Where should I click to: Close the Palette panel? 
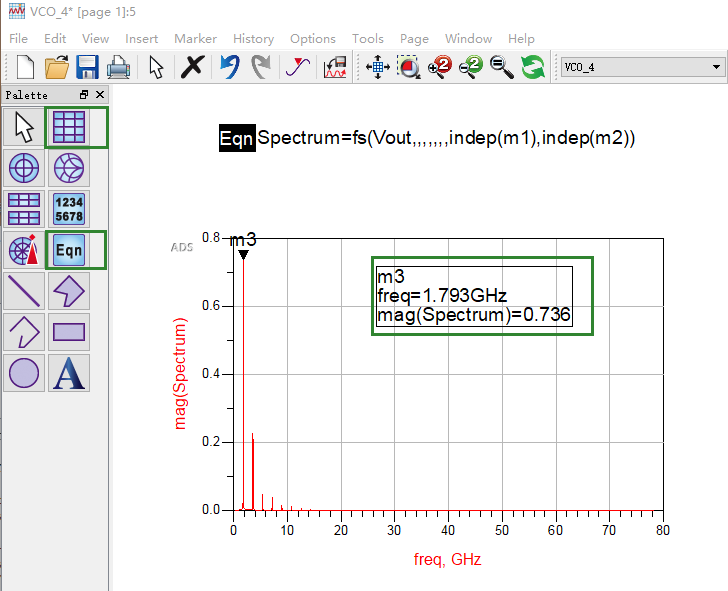100,95
